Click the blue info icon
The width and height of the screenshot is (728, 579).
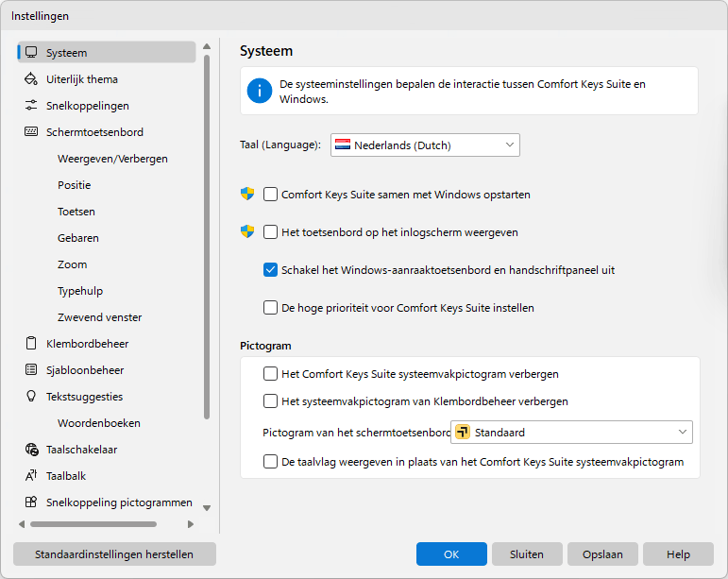pos(259,91)
